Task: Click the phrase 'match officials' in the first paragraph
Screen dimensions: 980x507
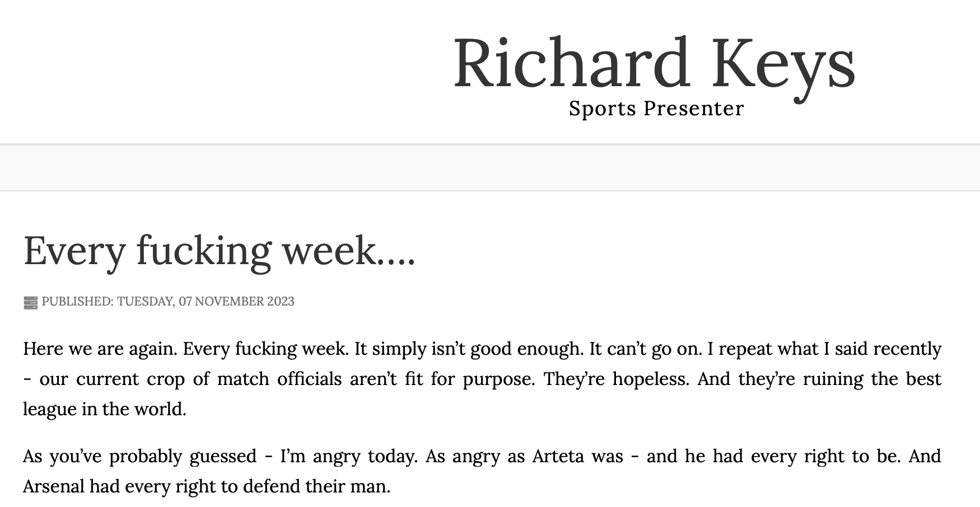Action: coord(279,379)
